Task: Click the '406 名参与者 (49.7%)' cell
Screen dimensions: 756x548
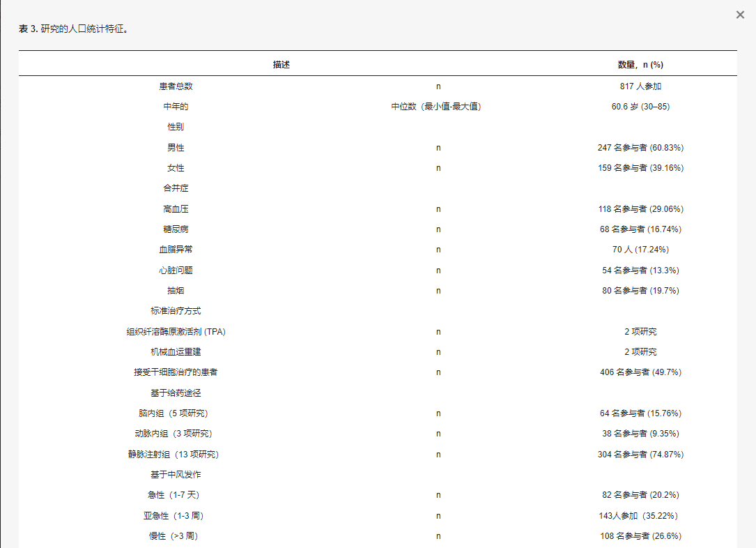Action: (x=640, y=372)
